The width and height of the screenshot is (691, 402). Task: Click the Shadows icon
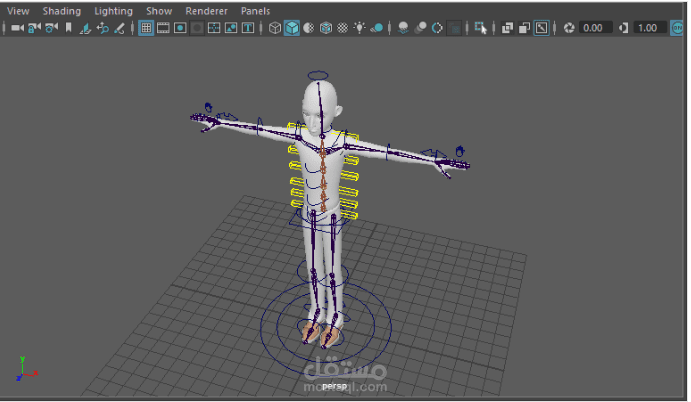376,28
